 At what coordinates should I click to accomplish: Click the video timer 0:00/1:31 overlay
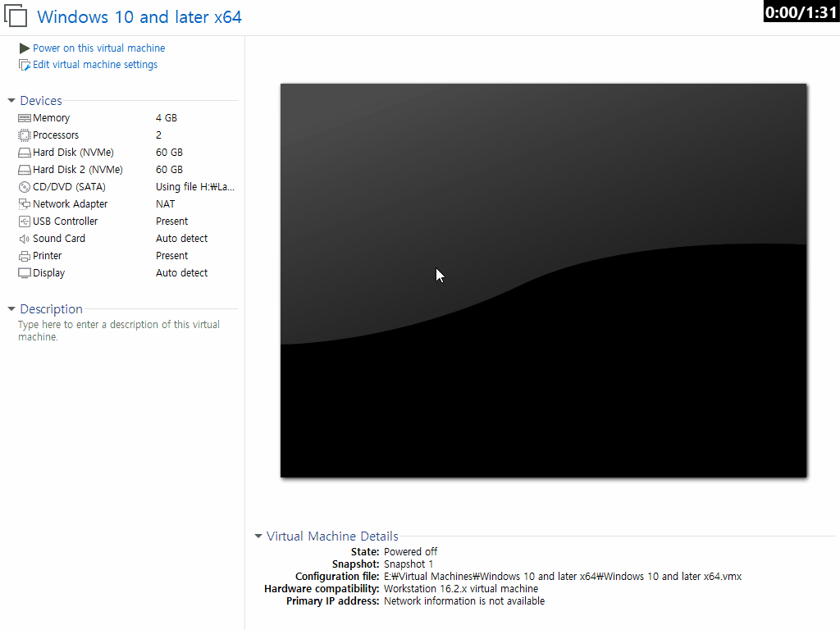(801, 11)
